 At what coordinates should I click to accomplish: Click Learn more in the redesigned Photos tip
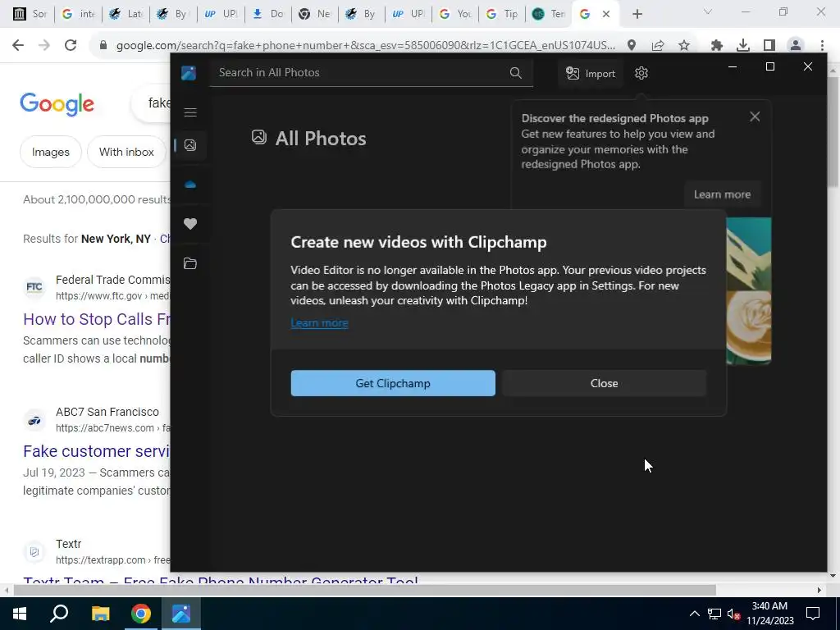pyautogui.click(x=722, y=194)
